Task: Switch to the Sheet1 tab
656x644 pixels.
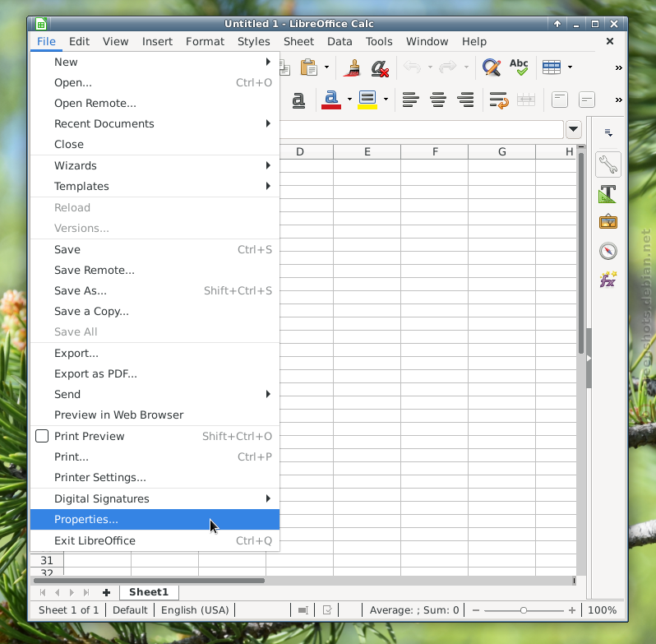Action: (x=150, y=592)
